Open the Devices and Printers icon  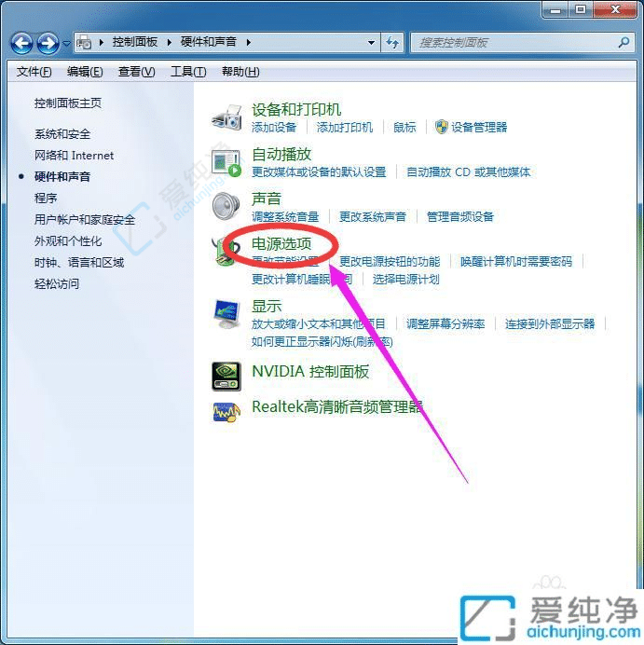226,117
